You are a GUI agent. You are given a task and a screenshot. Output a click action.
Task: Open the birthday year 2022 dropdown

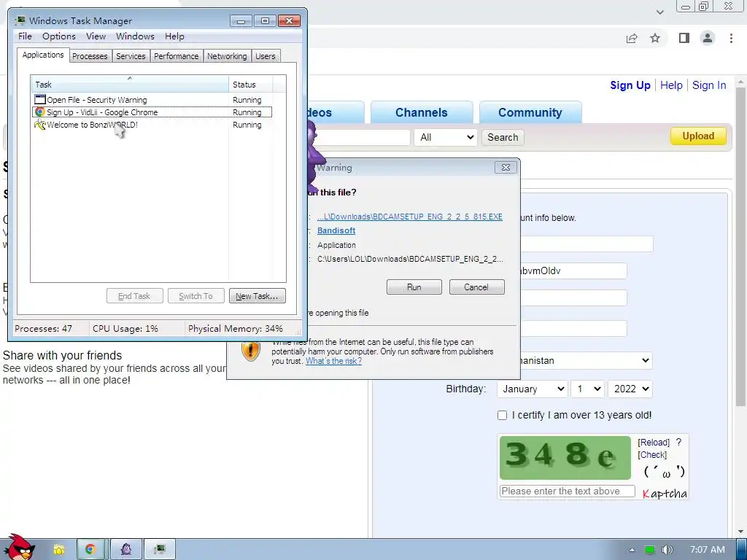pyautogui.click(x=630, y=389)
